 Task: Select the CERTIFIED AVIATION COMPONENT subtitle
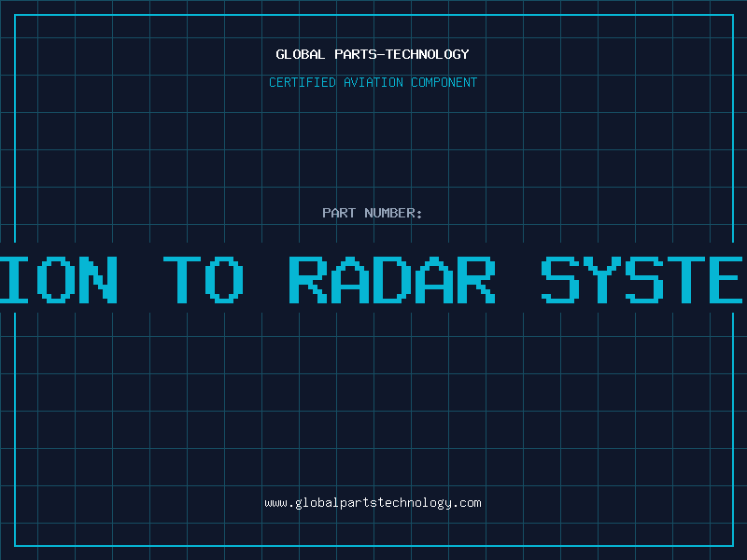[373, 82]
